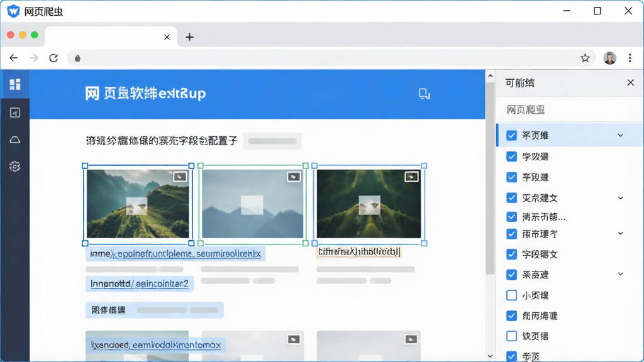
Task: Toggle the checkbox beside the third chevron row
Action: (x=511, y=234)
